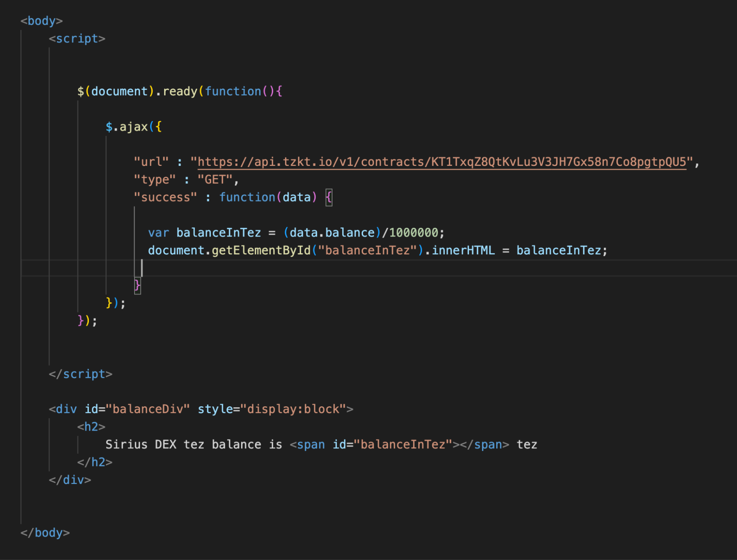Click the closing body tag

coord(45,533)
